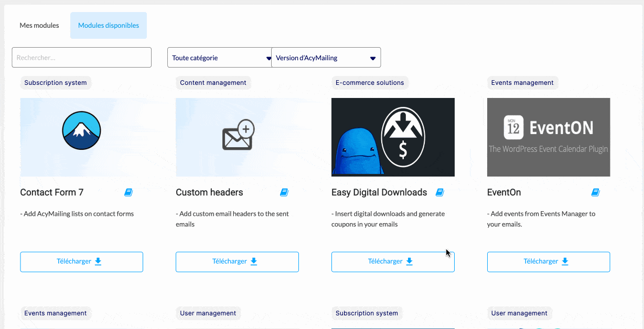Click 'Add custom email headers' description
This screenshot has height=329, width=644.
pyautogui.click(x=232, y=219)
